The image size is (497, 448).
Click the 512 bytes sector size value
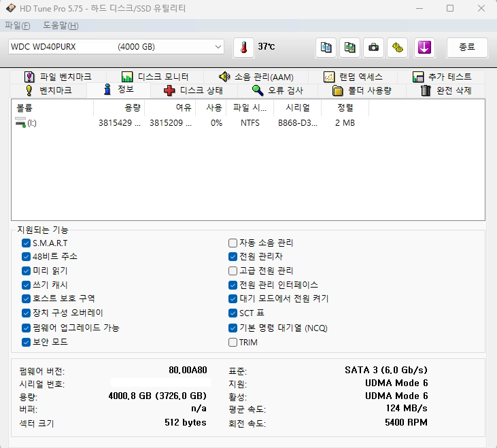point(186,422)
